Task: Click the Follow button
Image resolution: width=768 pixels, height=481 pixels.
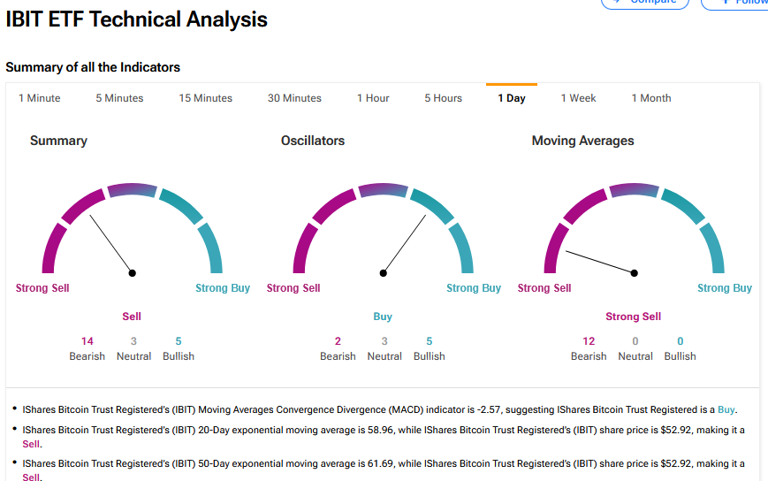Action: coord(738,3)
